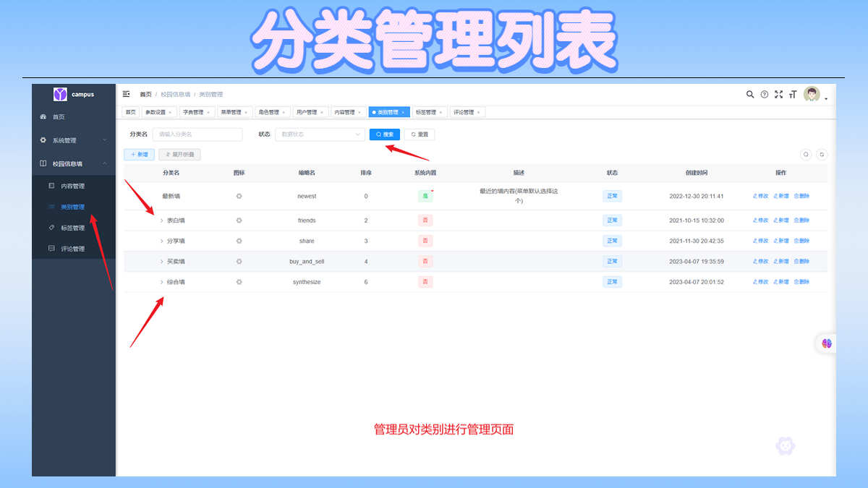Expand the 买卖墙 category row
The width and height of the screenshot is (868, 488).
[x=162, y=261]
